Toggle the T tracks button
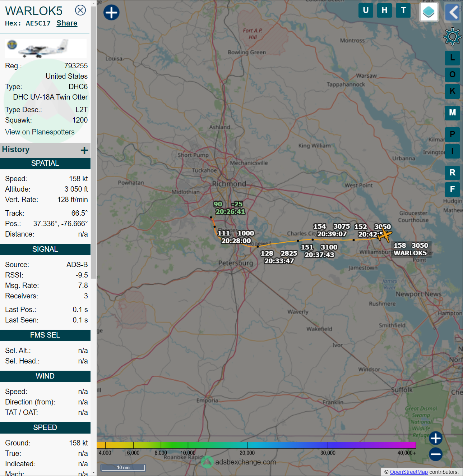This screenshot has height=476, width=463. [403, 10]
